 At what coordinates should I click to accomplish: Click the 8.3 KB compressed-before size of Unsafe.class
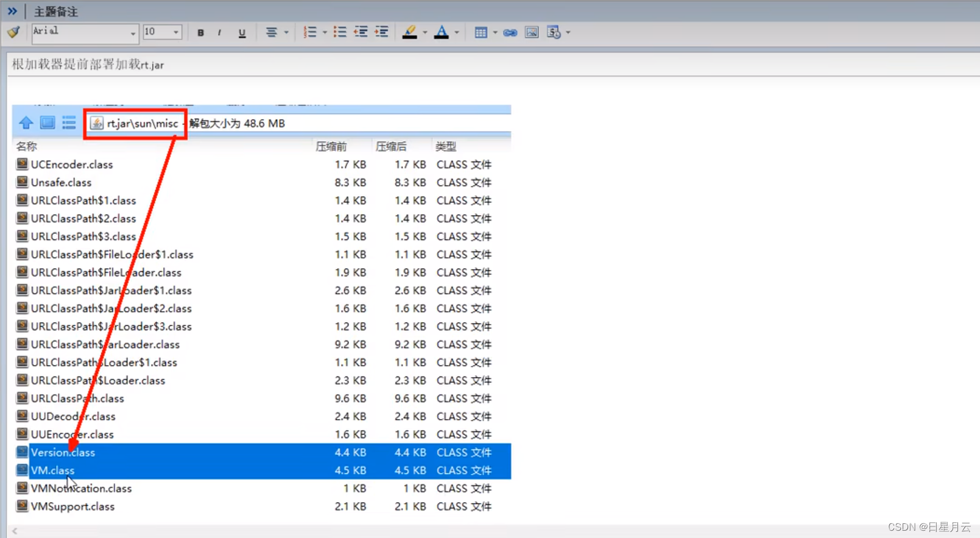(350, 182)
